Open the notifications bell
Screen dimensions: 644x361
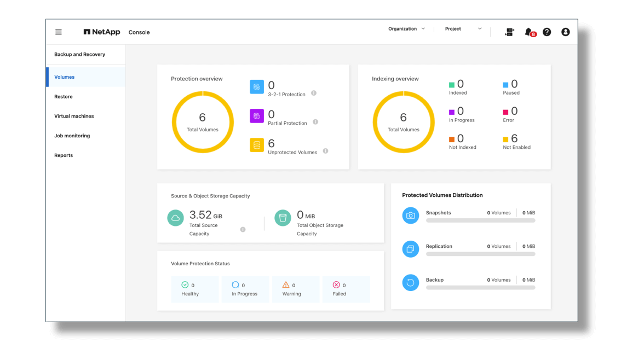528,32
